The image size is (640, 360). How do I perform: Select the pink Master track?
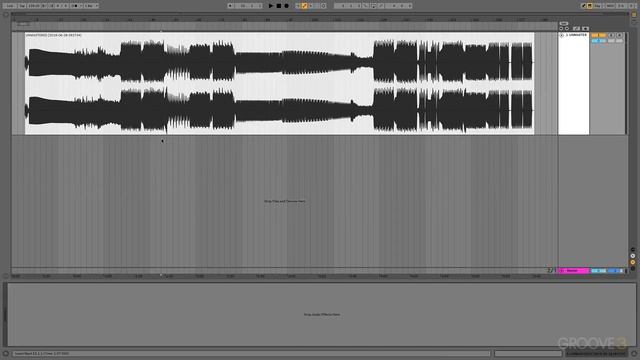pos(574,271)
